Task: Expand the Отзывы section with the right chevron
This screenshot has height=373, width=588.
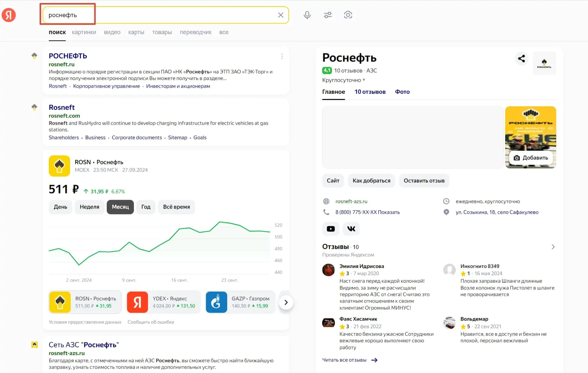Action: (x=553, y=247)
